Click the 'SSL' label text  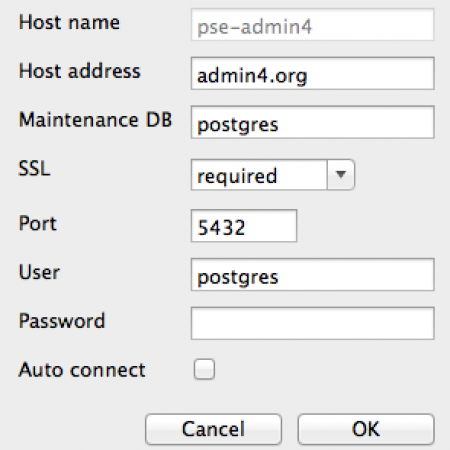coord(34,168)
